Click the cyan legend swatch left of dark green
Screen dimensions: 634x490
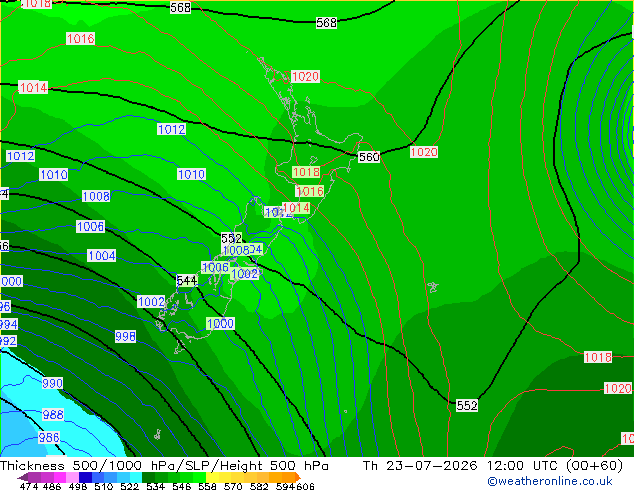tap(136, 477)
